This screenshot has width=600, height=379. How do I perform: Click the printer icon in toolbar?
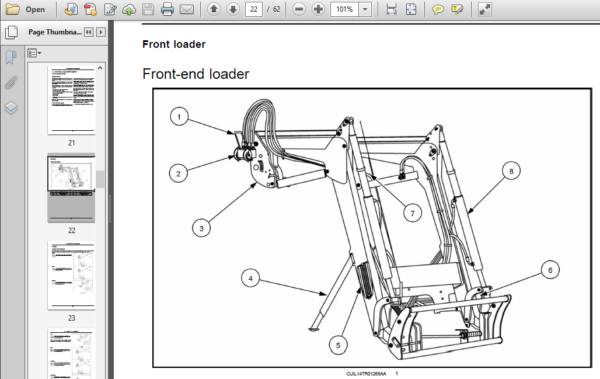pyautogui.click(x=167, y=9)
